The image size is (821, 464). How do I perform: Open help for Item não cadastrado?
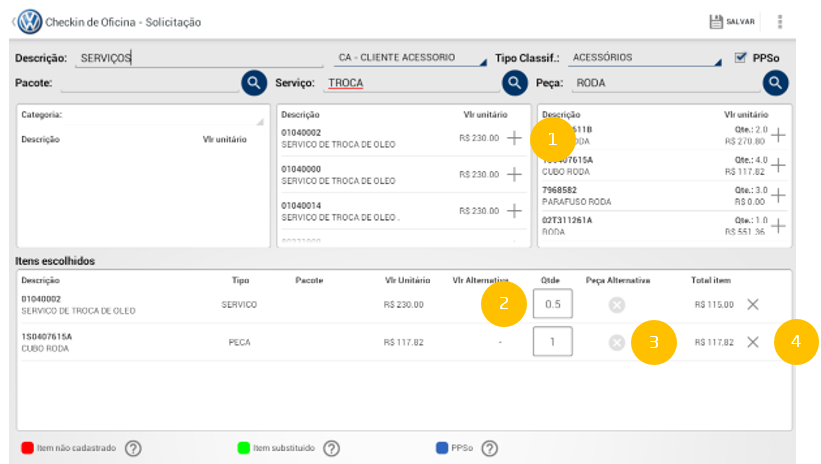133,448
